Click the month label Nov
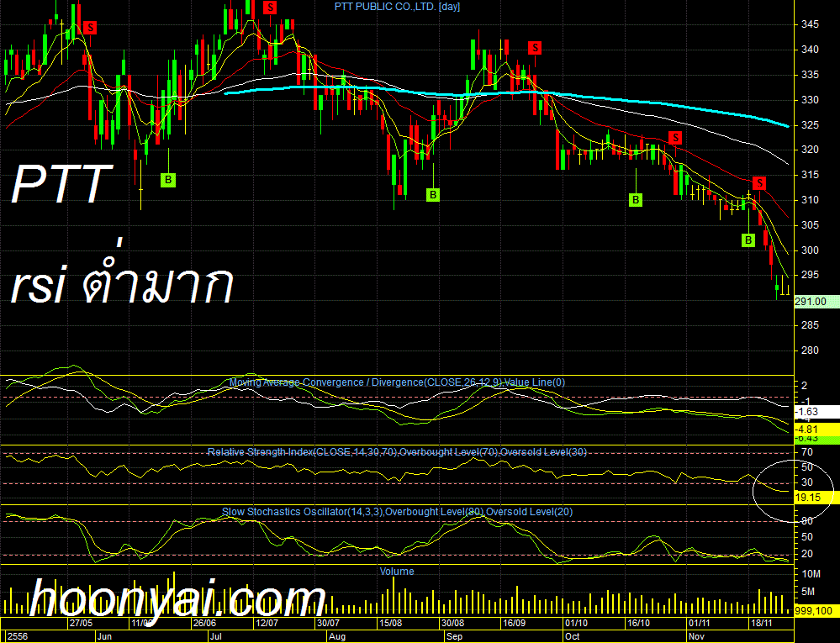Screen dimensions: 840x643 tap(696, 636)
